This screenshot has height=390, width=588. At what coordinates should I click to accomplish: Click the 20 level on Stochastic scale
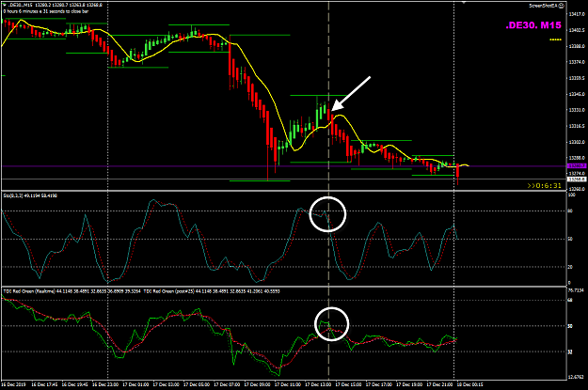[570, 267]
